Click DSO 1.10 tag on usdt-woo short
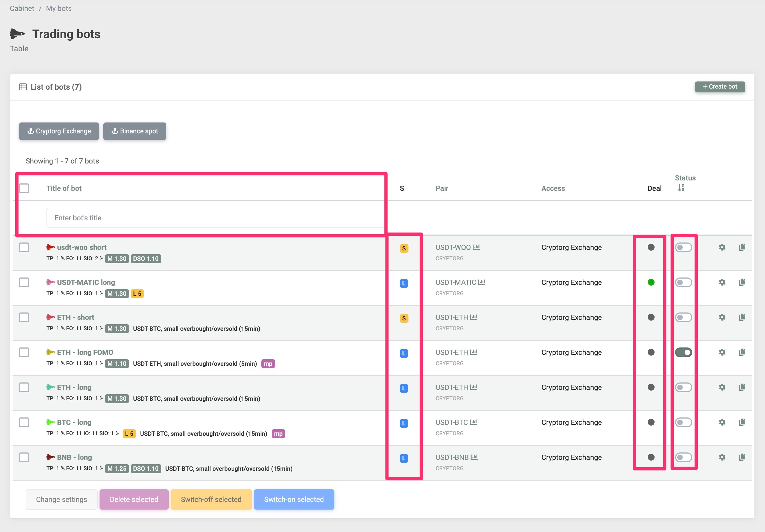 point(146,259)
